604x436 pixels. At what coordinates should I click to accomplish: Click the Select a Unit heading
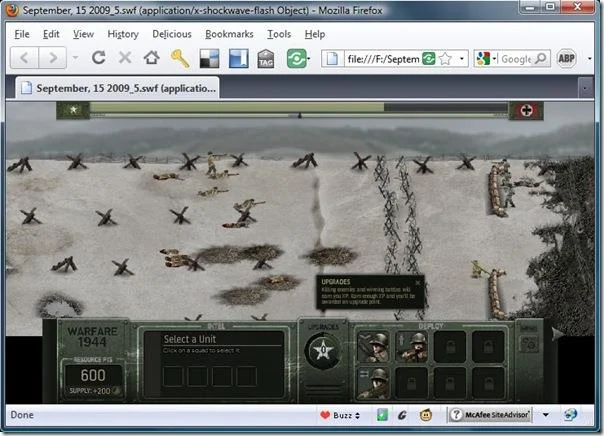point(190,339)
